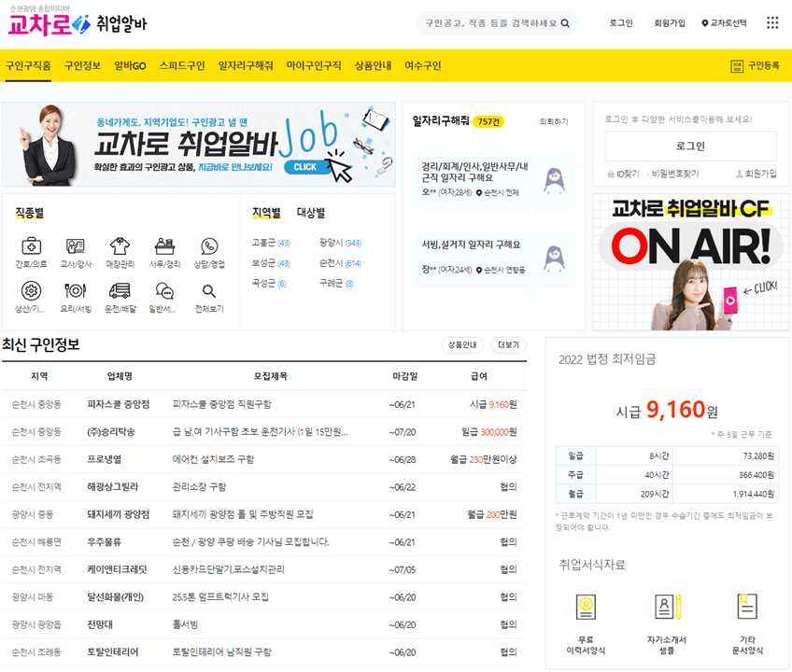Expand the grid apps menu in top corner

[771, 22]
